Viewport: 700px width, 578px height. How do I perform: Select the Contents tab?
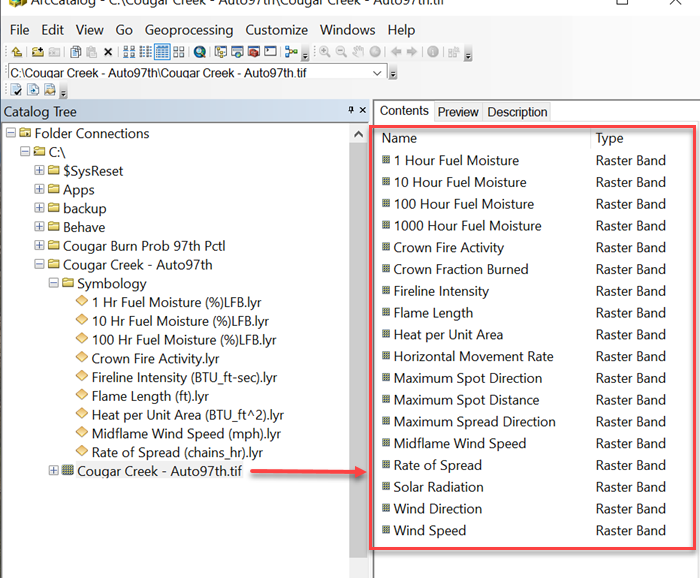(x=404, y=111)
